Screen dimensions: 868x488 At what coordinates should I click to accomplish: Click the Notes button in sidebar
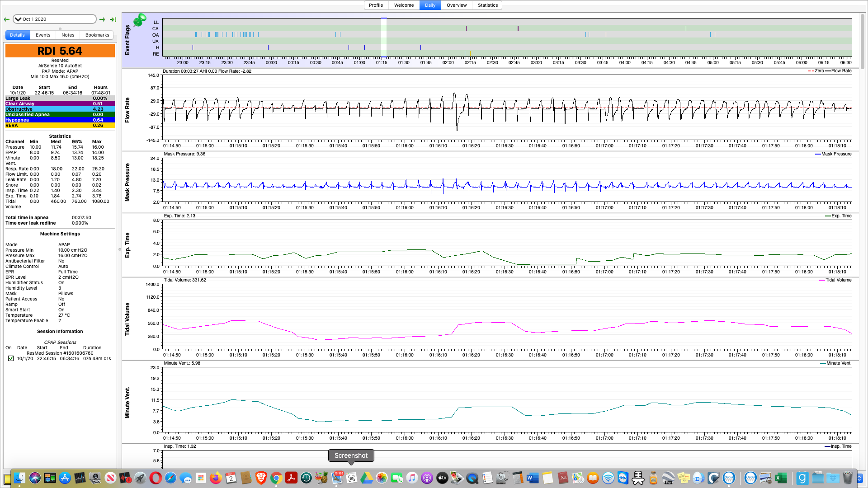pos(67,34)
